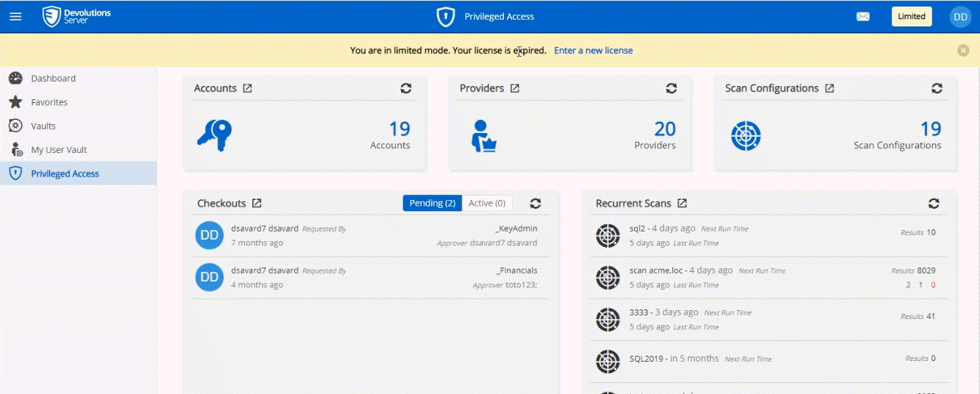
Task: Open Vaults from the sidebar
Action: coord(43,126)
